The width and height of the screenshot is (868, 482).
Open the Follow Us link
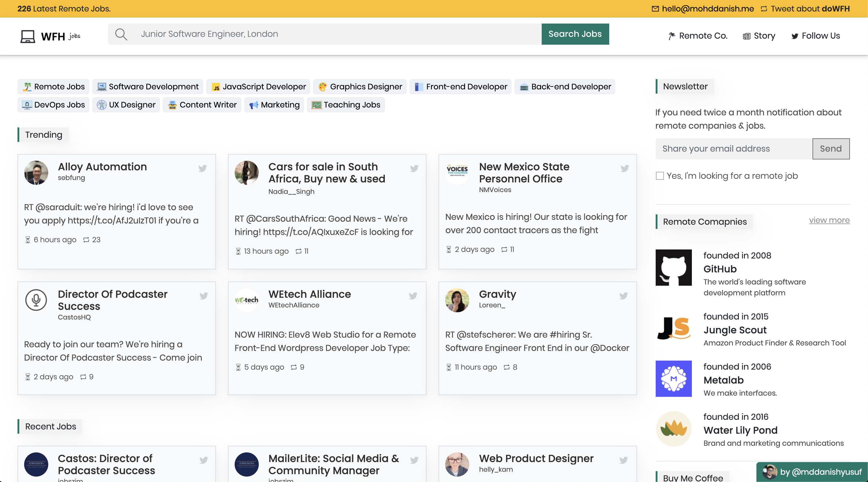815,36
